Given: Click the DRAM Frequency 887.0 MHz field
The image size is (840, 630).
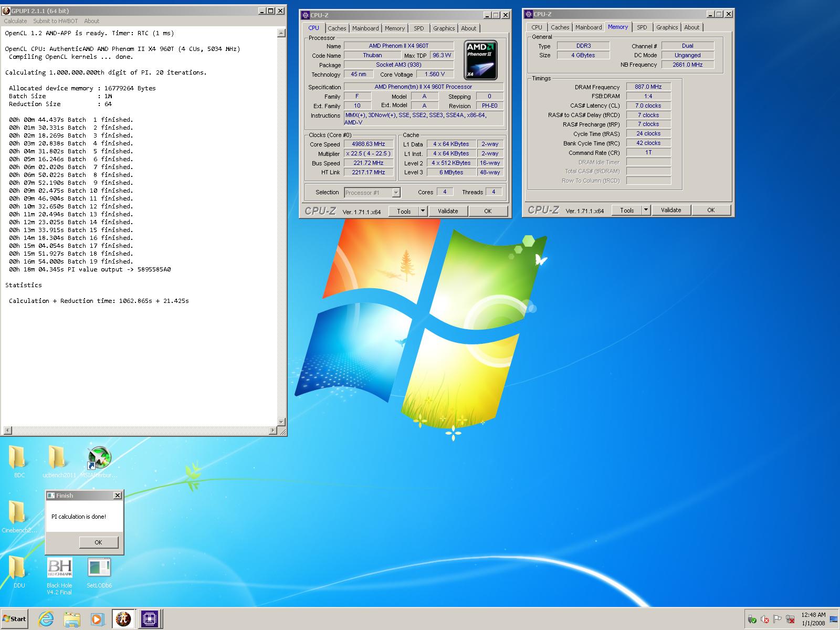Looking at the screenshot, I should coord(648,87).
